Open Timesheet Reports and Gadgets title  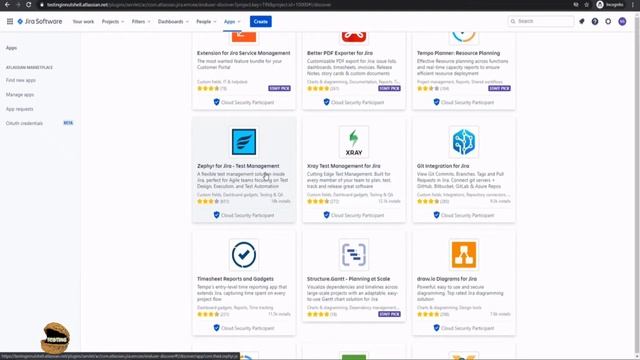[x=235, y=279]
